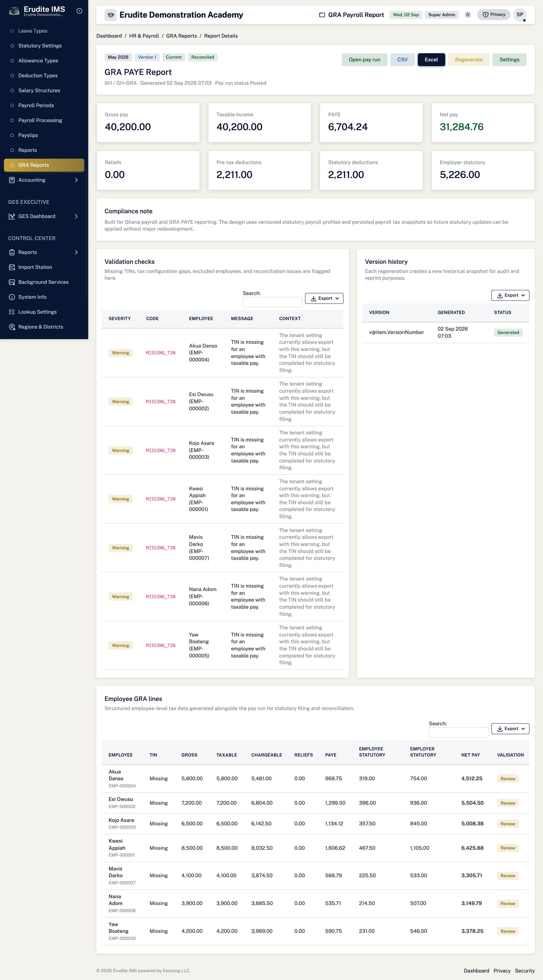Click the Open pay run button

pos(364,60)
